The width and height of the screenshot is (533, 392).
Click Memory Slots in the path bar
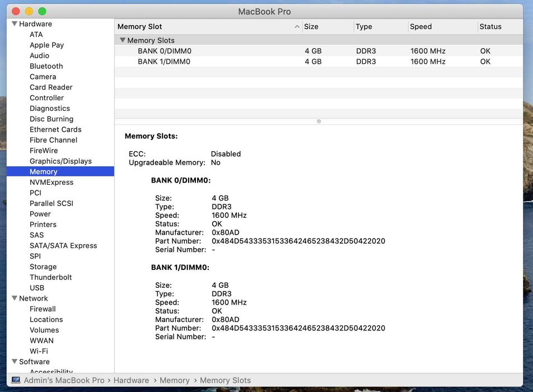pyautogui.click(x=225, y=380)
